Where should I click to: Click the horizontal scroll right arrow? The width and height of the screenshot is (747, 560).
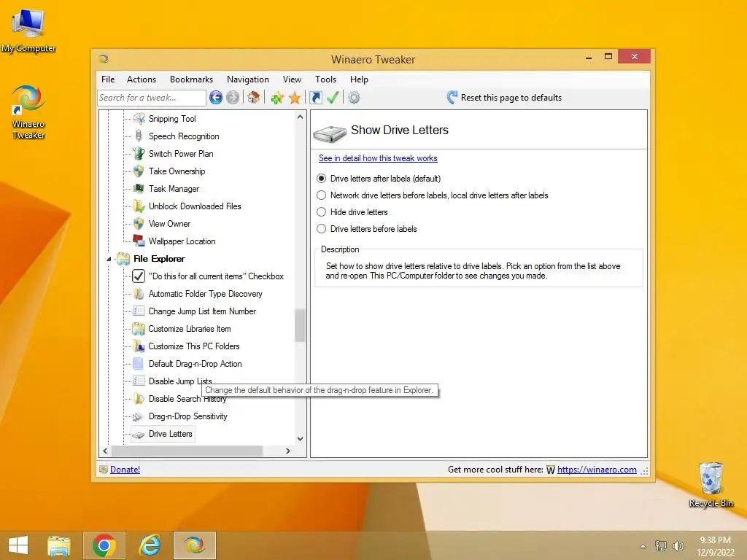coord(287,451)
